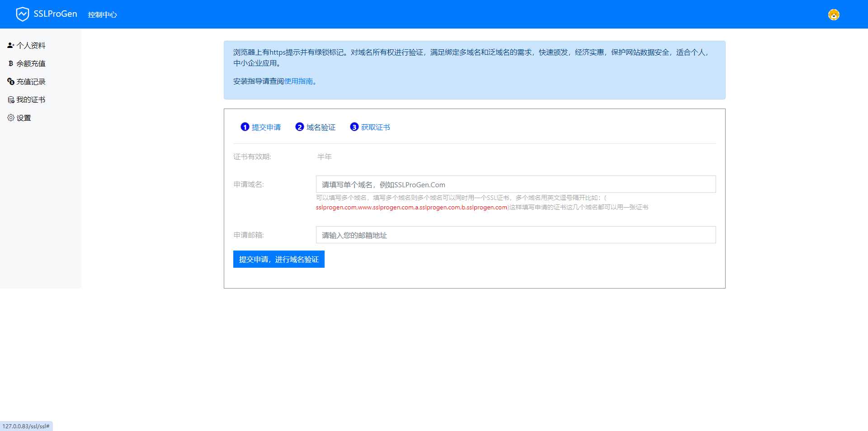
Task: Select 我的证书 in the sidebar
Action: click(30, 99)
